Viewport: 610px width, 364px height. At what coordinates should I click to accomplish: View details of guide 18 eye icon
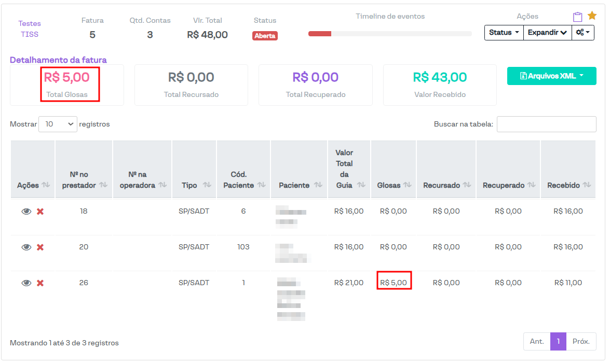pyautogui.click(x=26, y=212)
